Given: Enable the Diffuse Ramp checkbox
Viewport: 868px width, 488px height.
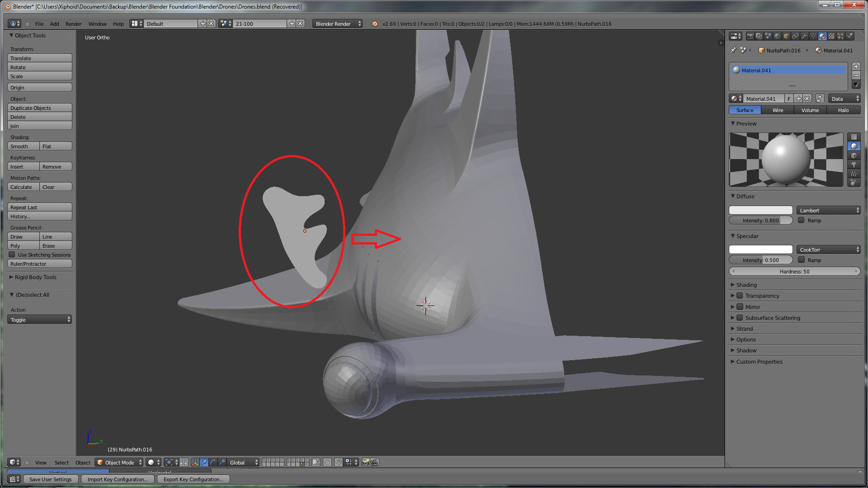Looking at the screenshot, I should pos(801,221).
